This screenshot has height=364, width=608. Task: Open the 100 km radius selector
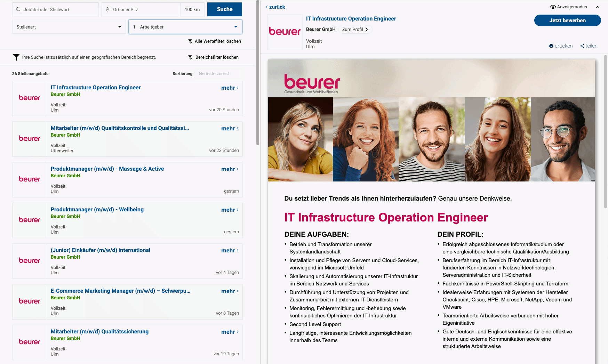click(192, 9)
